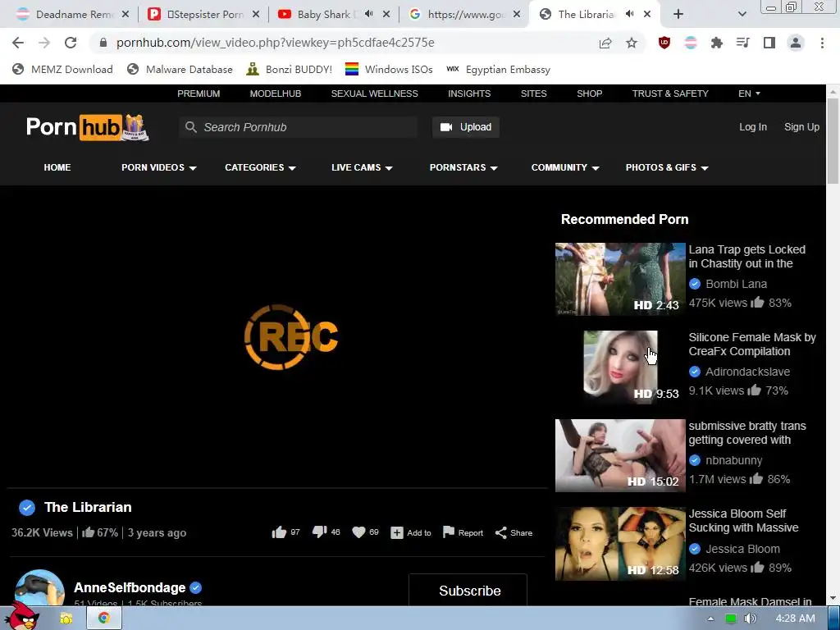Click the heart favorite icon
Screen dimensions: 840x630
coord(358,532)
